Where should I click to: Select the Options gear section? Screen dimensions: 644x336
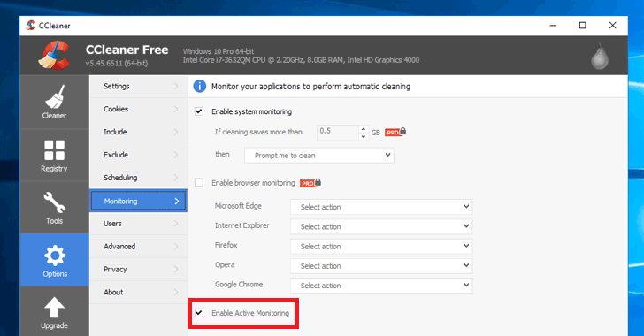click(54, 260)
